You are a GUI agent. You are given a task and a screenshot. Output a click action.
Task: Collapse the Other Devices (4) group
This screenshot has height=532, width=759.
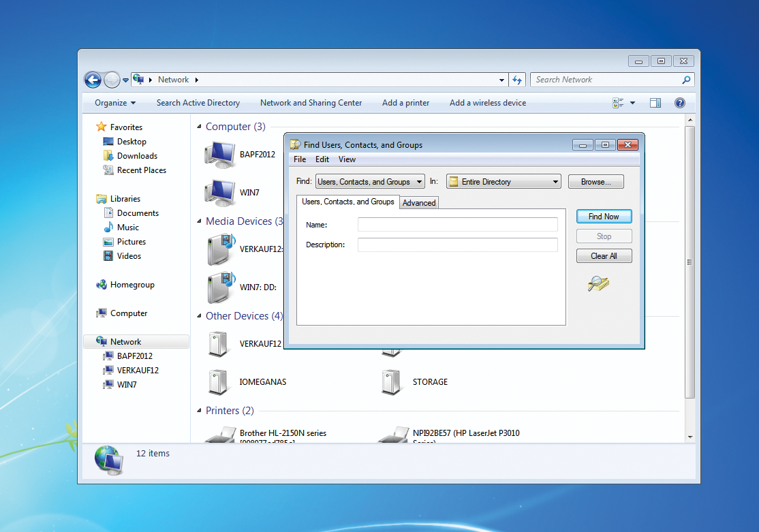[199, 316]
